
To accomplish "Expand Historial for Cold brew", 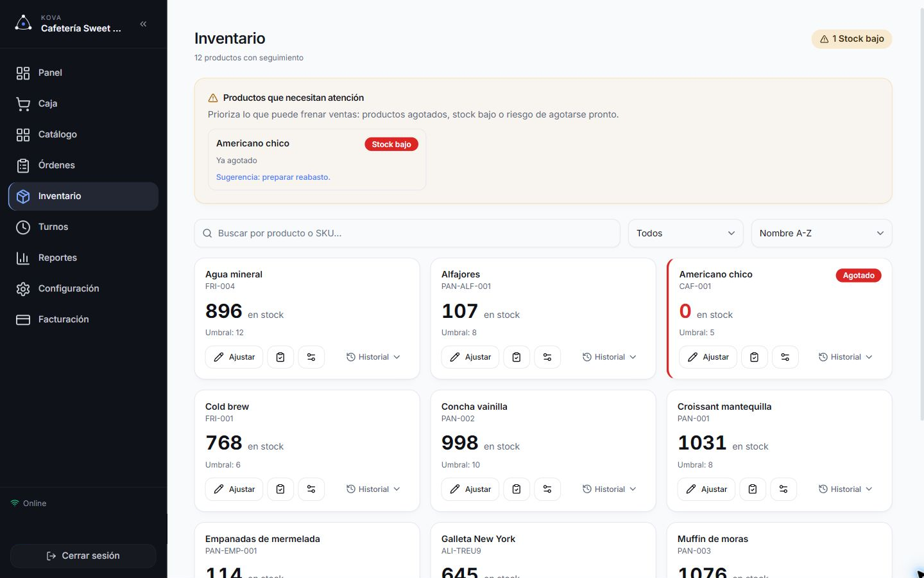I will [x=373, y=489].
